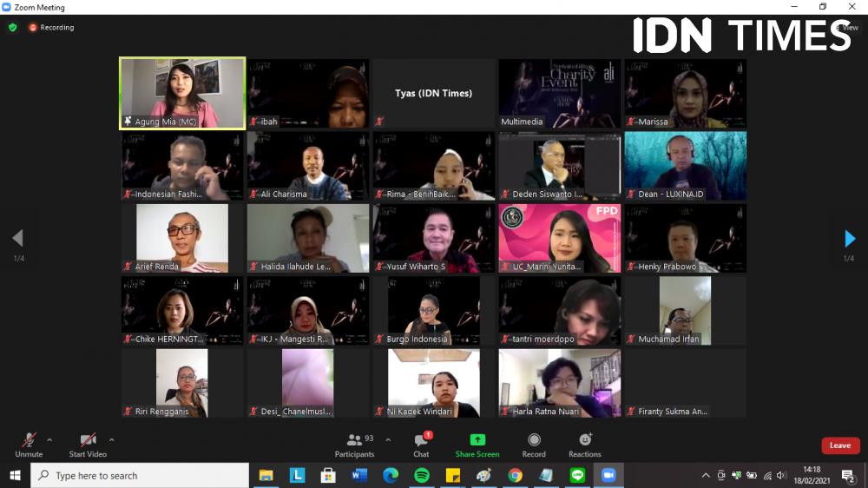868x488 pixels.
Task: Select Halida Ilahude Le... video tile
Action: tap(308, 238)
